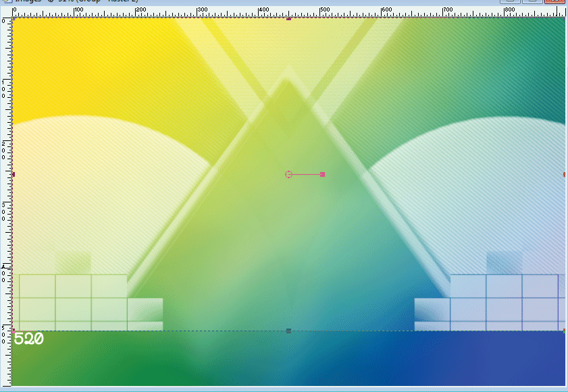Click the bottom-right corner selection handle
Screen dimensions: 568x392
pos(564,331)
